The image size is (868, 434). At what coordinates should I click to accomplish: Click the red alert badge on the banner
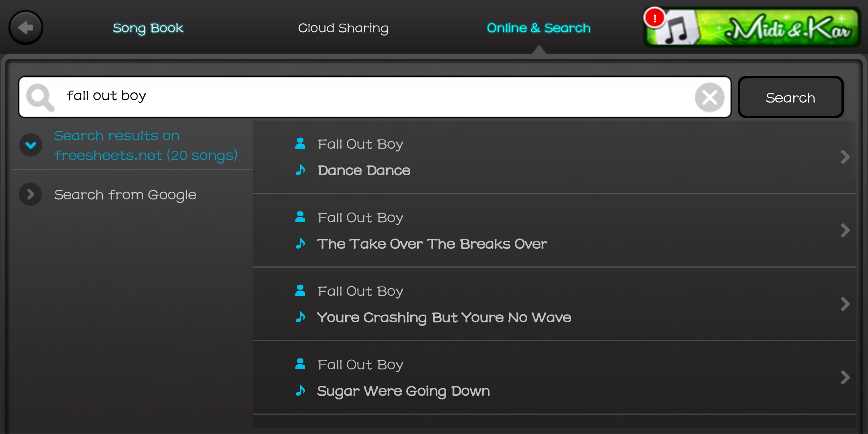(x=655, y=18)
